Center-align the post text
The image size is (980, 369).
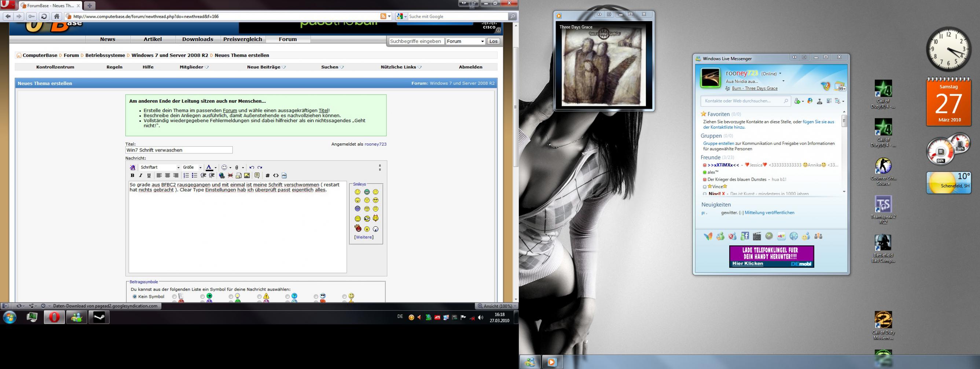tap(168, 176)
